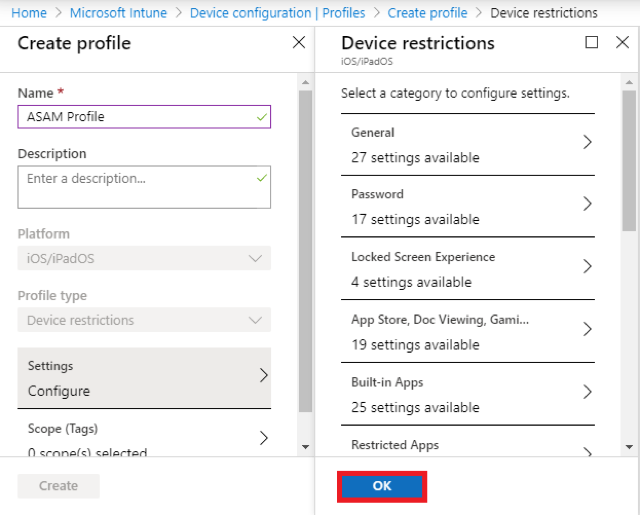Click '17 settings available' text
Screen dimensions: 640x515
point(415,220)
